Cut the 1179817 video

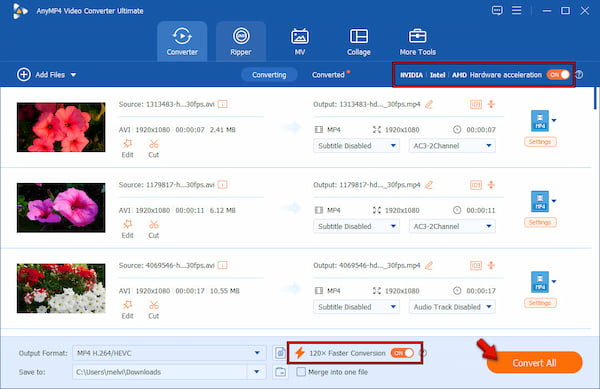[153, 229]
